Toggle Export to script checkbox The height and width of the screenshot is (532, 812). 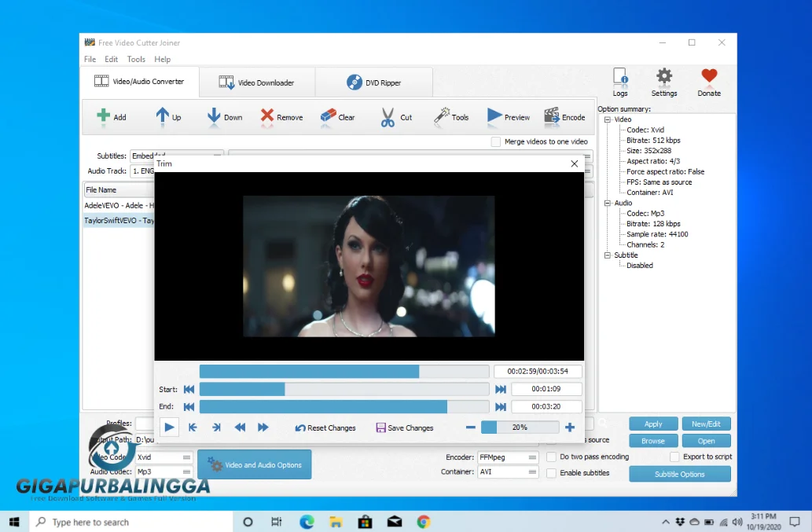click(674, 457)
